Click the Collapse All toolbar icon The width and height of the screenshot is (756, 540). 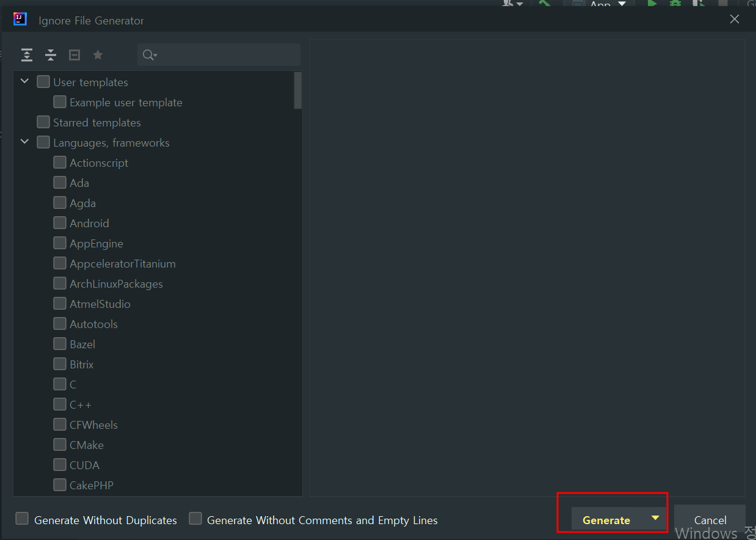click(51, 55)
